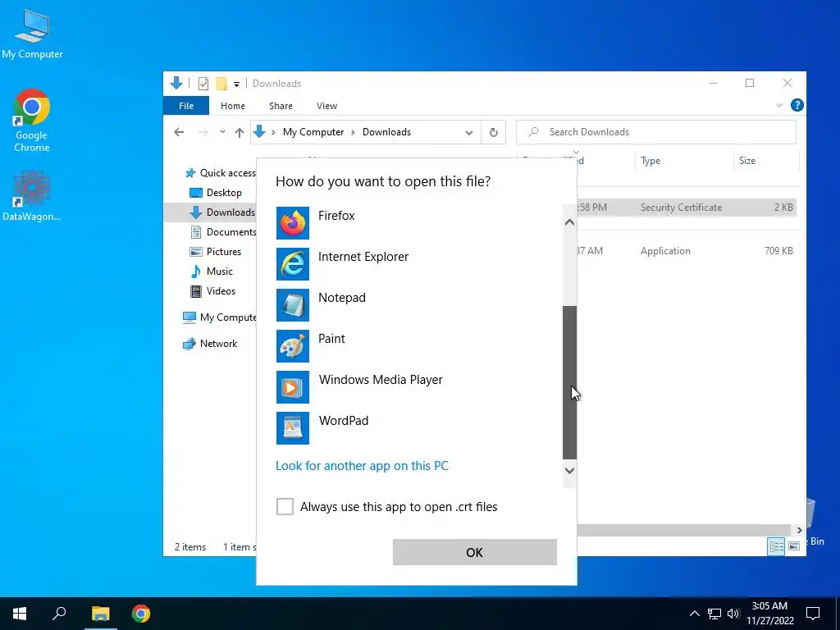Check Always use this app for .crt files

[x=285, y=506]
